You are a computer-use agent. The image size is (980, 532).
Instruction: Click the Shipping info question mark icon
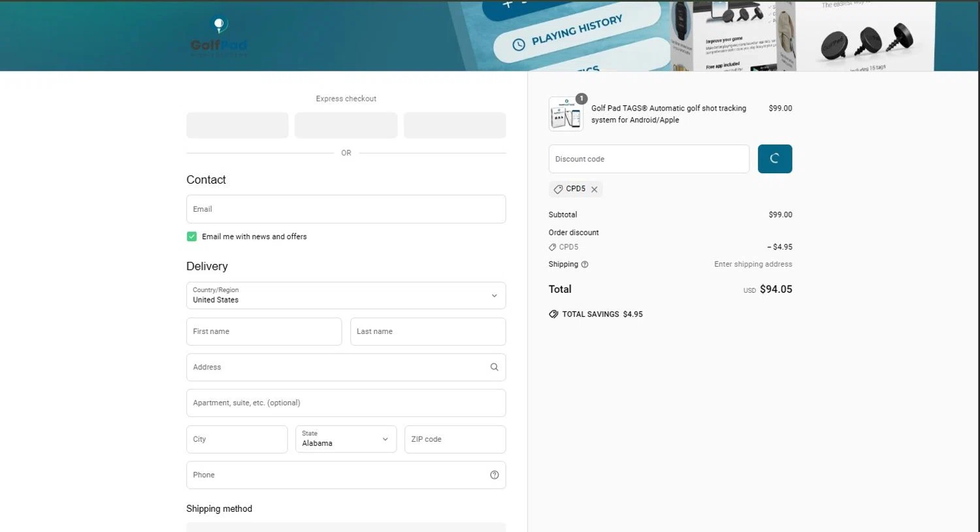pos(585,265)
